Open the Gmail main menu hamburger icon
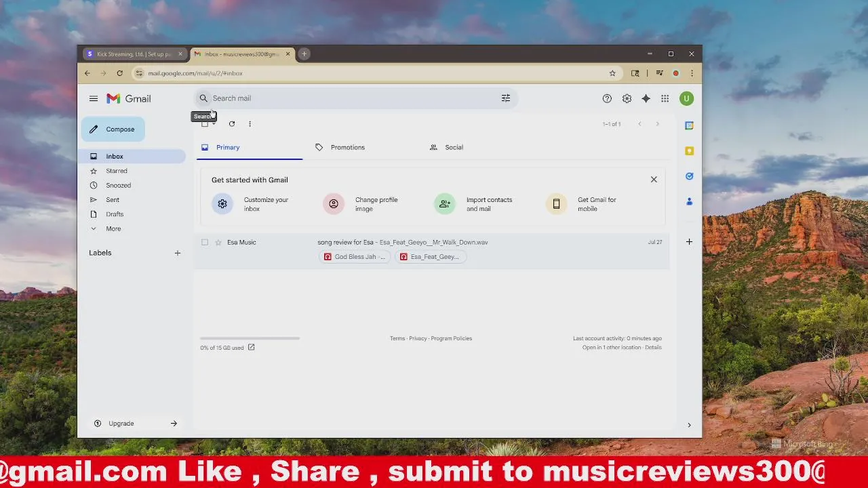Image resolution: width=868 pixels, height=488 pixels. pyautogui.click(x=94, y=99)
